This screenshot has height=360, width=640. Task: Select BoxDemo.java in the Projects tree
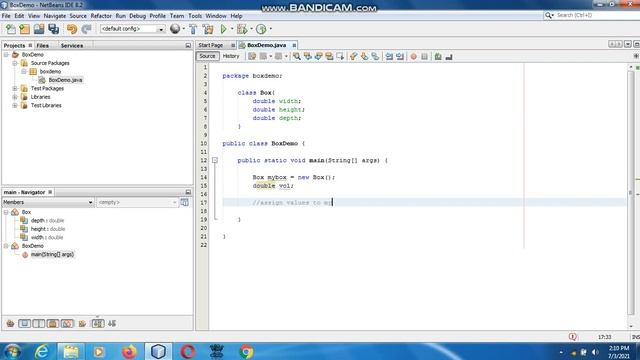click(65, 80)
